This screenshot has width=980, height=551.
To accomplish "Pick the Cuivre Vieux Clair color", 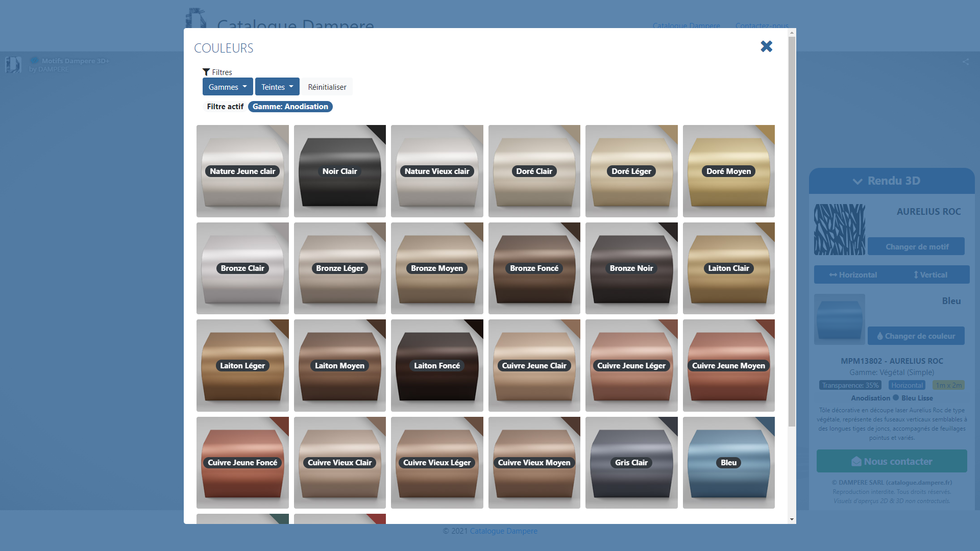I will pos(340,463).
